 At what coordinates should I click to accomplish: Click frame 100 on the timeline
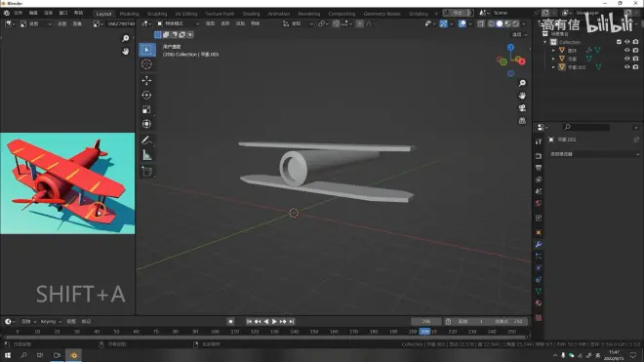point(216,332)
